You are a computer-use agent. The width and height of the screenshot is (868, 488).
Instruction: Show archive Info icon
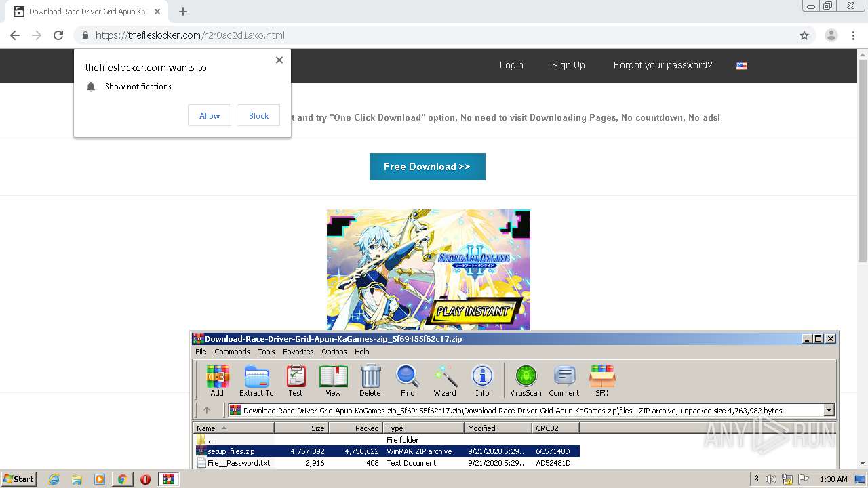coord(482,380)
